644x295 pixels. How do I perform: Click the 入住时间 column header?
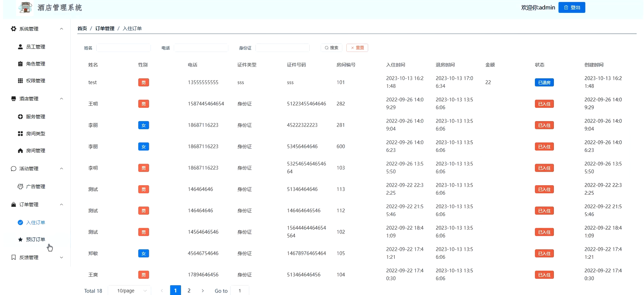395,65
